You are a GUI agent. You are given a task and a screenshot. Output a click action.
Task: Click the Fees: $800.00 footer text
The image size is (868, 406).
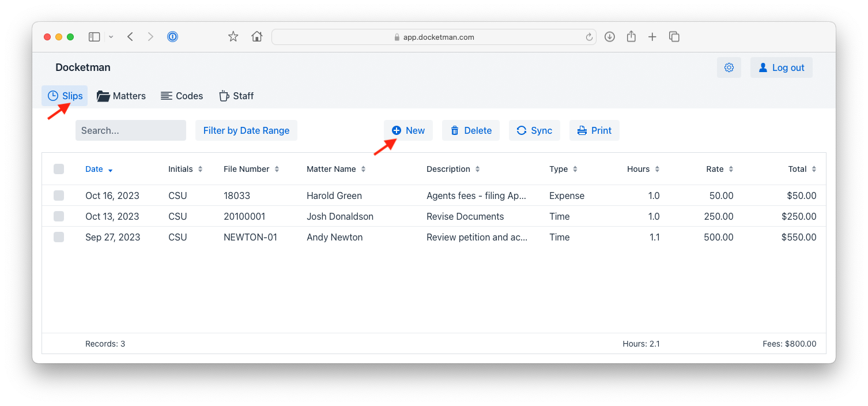click(789, 344)
